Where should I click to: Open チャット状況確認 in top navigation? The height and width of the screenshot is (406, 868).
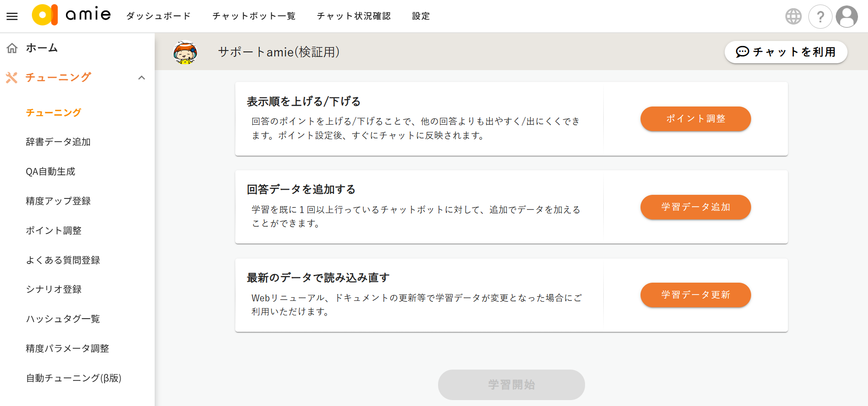pyautogui.click(x=353, y=16)
